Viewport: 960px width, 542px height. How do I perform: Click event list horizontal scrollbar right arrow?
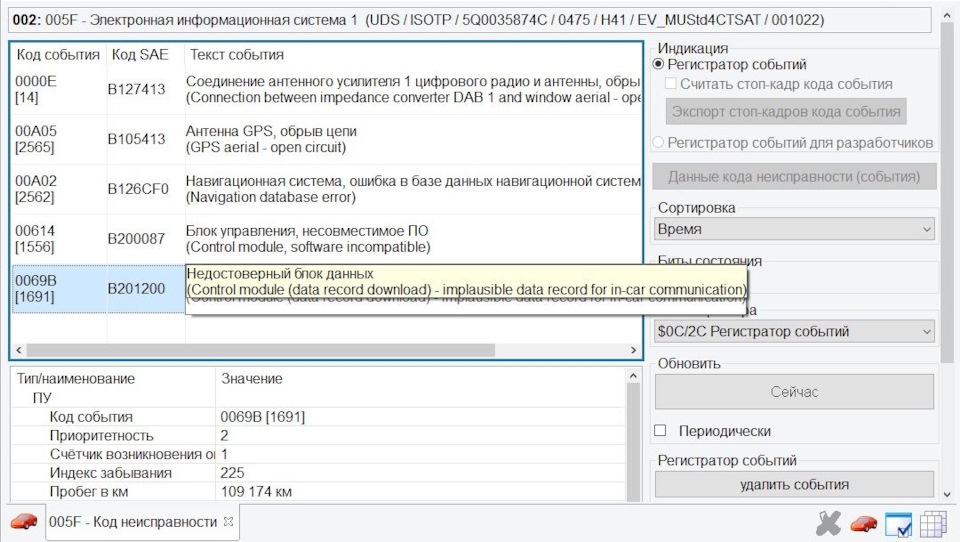pos(634,350)
